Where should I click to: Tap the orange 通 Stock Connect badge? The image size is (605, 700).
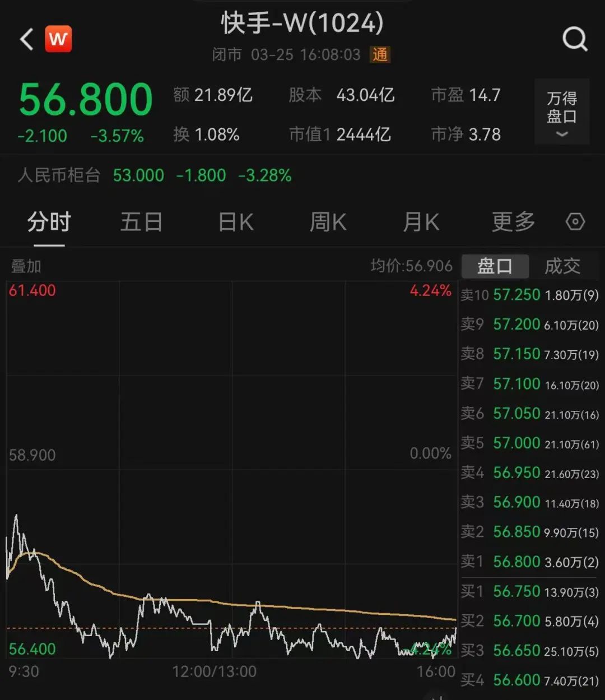point(380,54)
